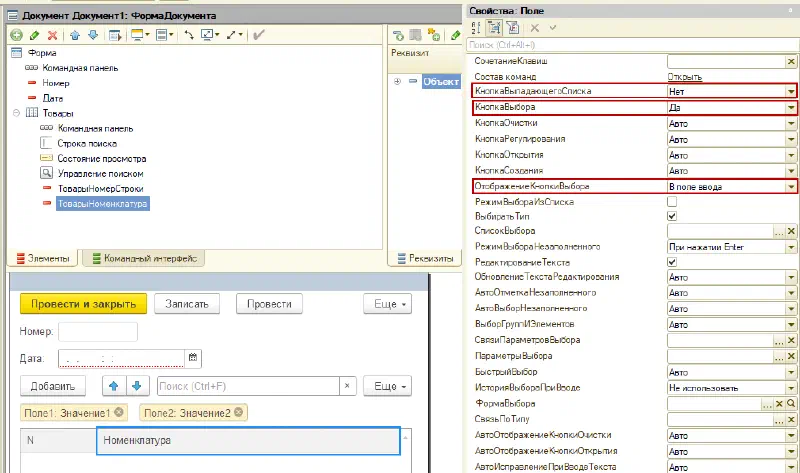This screenshot has height=473, width=800.
Task: Select ТоварыНомерСтроки tree item
Action: [x=101, y=188]
